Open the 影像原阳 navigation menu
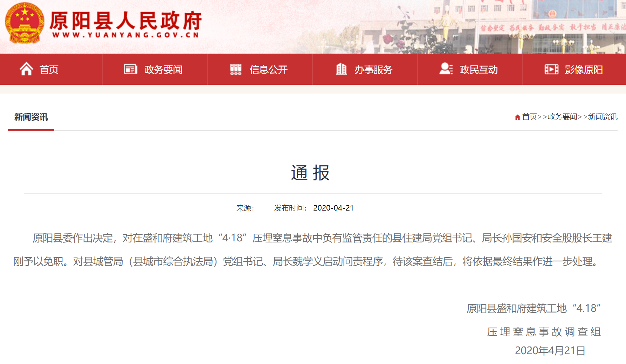 (x=584, y=70)
